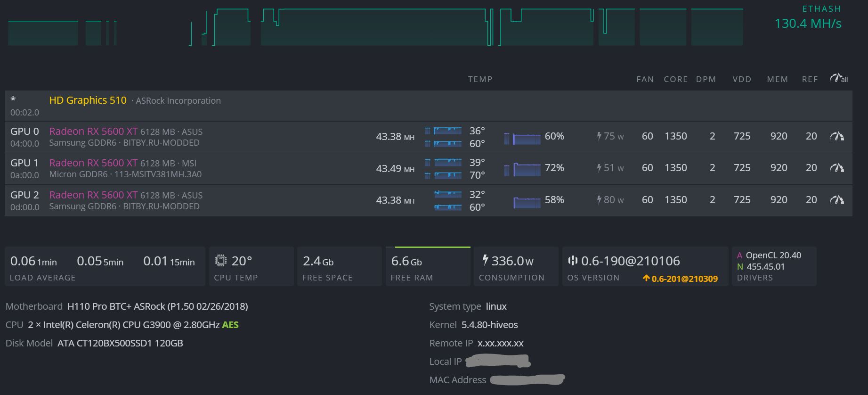Screen dimensions: 868x395
Task: Click the Disk Model ATA CT120BX500SSD1 text
Action: tap(120, 343)
